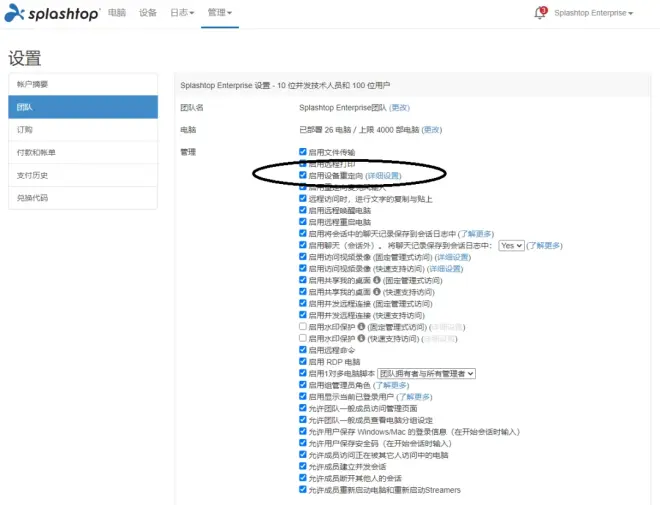The width and height of the screenshot is (660, 505).
Task: Select 帐户摘要 in the sidebar
Action: (83, 84)
